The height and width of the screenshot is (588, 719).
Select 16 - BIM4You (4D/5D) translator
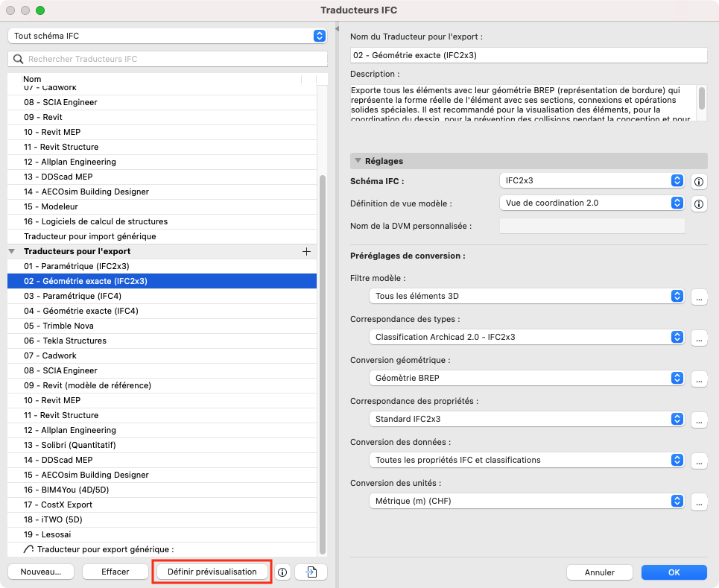pos(162,490)
